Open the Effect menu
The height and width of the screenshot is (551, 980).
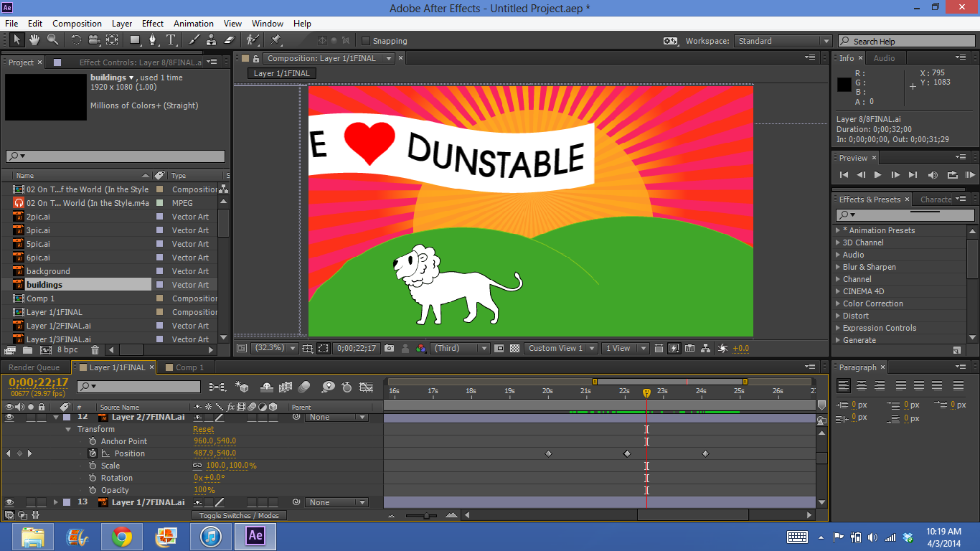pos(153,24)
